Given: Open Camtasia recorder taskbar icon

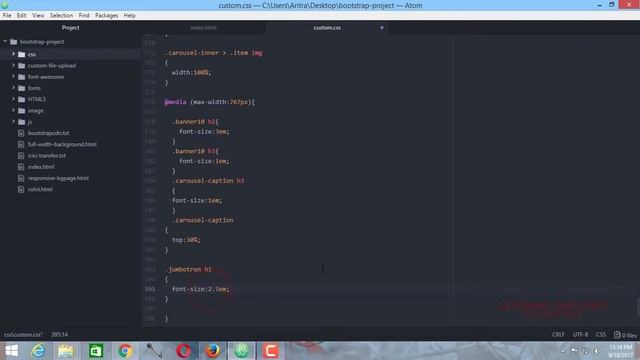Looking at the screenshot, I should 270,351.
